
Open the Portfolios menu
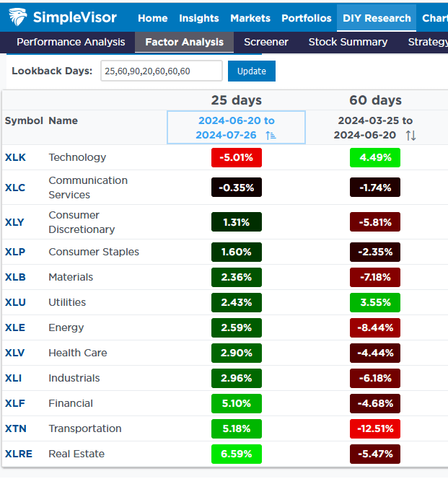point(307,18)
